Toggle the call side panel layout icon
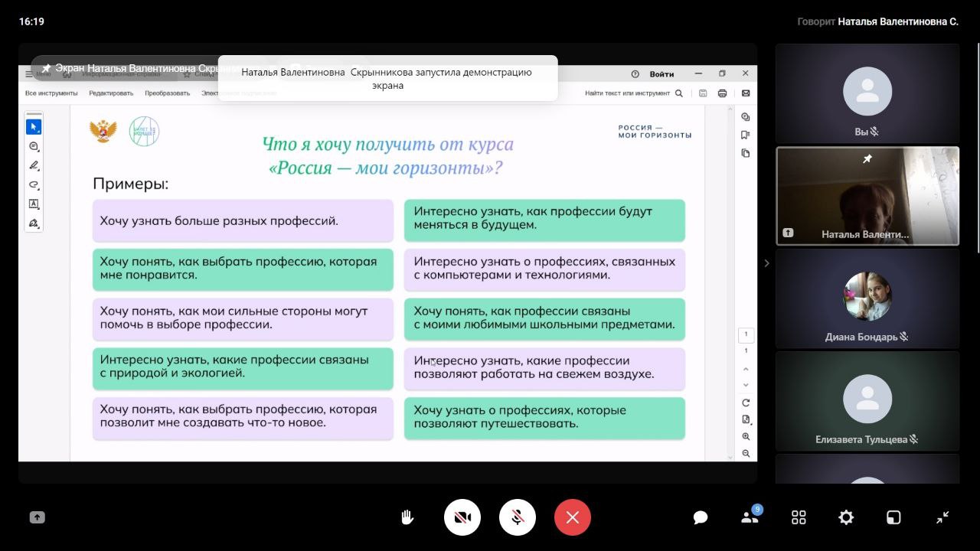 893,517
